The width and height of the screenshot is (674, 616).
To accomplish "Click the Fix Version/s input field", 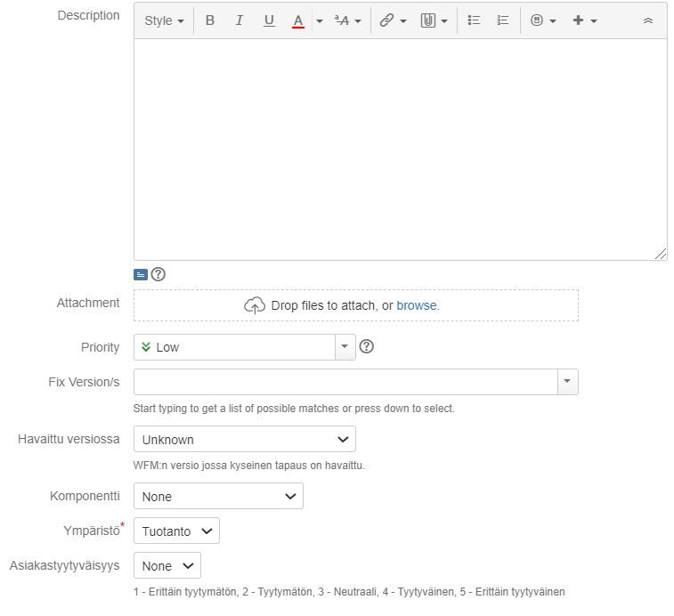I will point(345,382).
